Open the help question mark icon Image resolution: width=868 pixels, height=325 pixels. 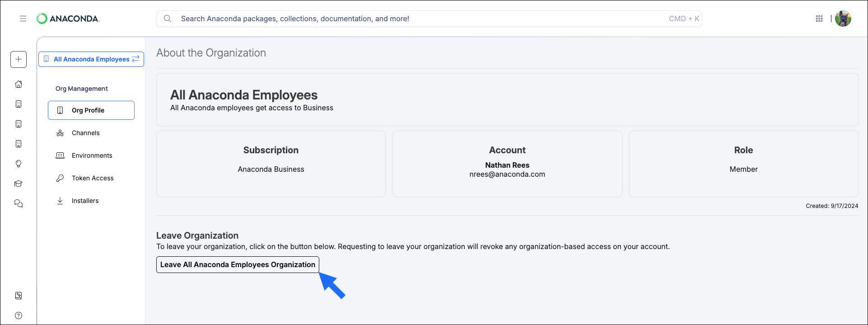[19, 316]
